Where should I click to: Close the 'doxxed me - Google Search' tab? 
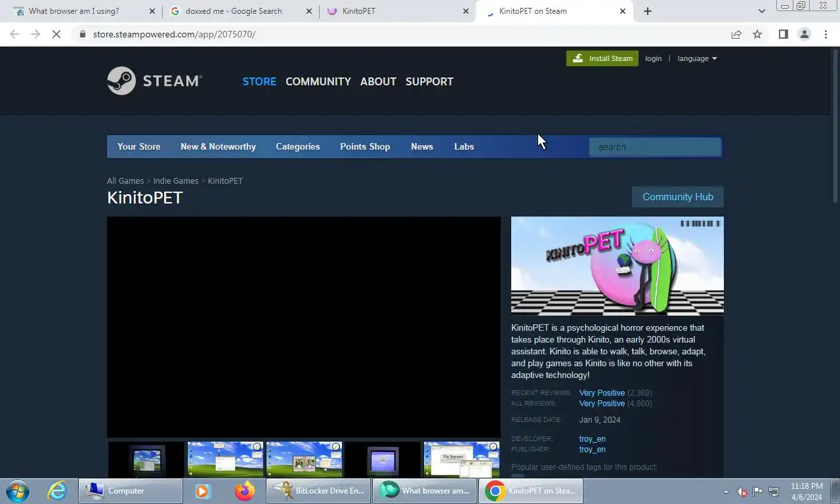click(x=309, y=11)
